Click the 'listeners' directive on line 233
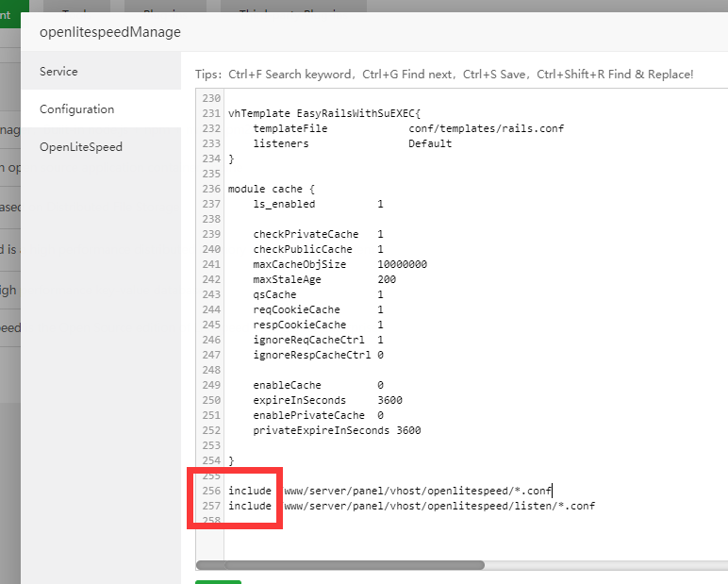 click(281, 143)
